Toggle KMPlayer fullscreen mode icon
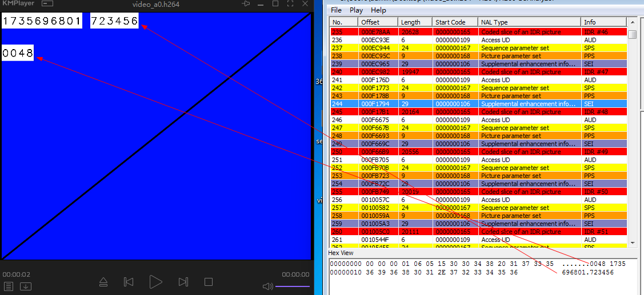Viewport: 644px width, 295px height. pyautogui.click(x=290, y=3)
